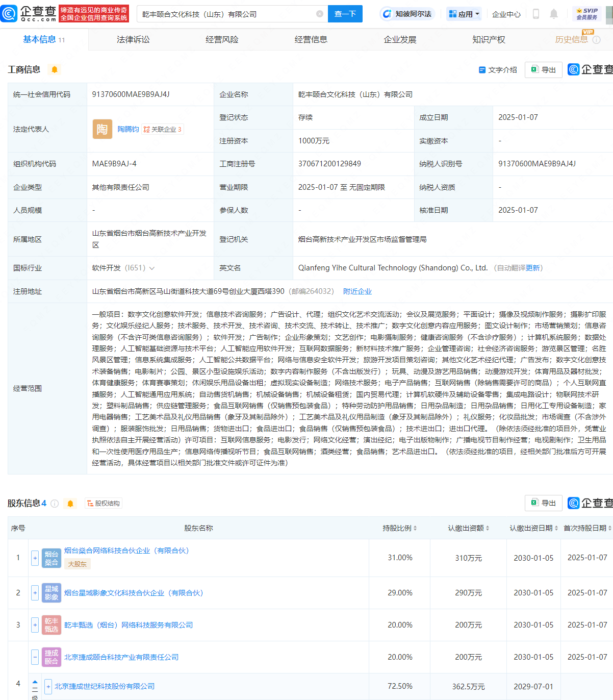Expand shareholder 烟台燊合网络科技合伙企业 row

coord(35,558)
